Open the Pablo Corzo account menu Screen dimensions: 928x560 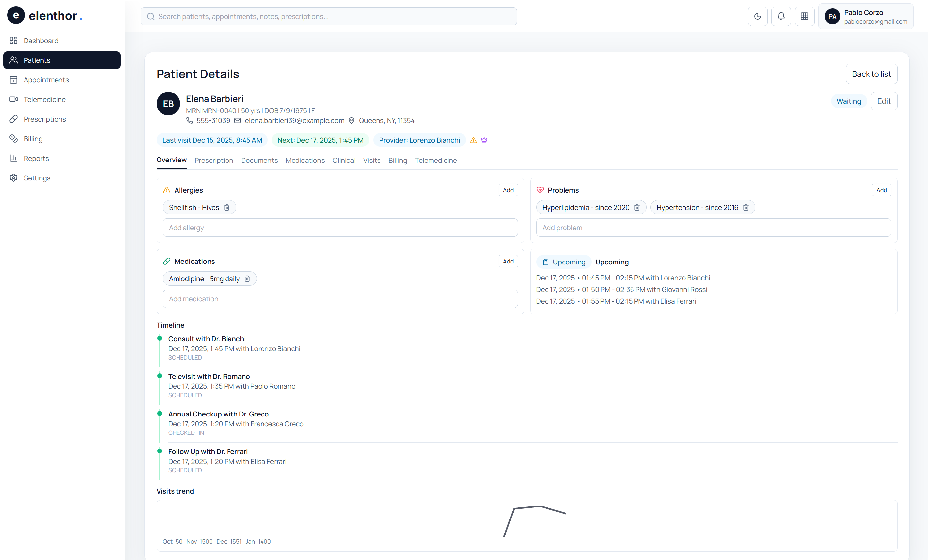(866, 17)
